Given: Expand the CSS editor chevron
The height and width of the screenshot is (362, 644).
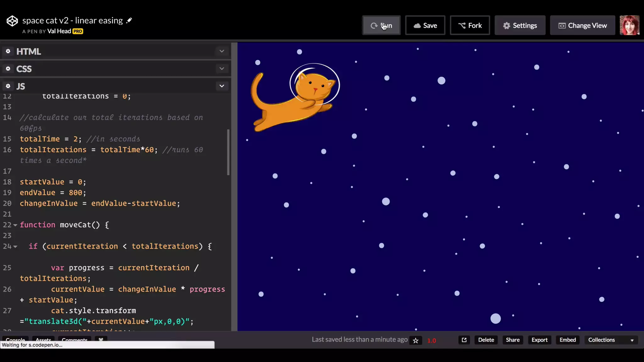Looking at the screenshot, I should [222, 69].
